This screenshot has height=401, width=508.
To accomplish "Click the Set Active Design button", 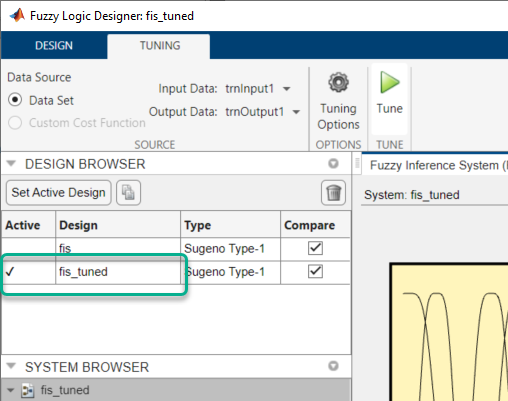I will tap(59, 193).
